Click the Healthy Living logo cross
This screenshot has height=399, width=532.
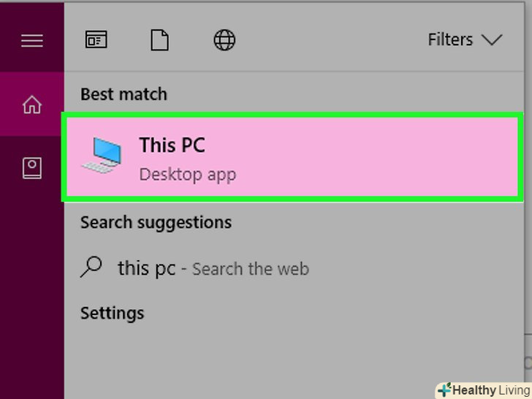tap(444, 389)
